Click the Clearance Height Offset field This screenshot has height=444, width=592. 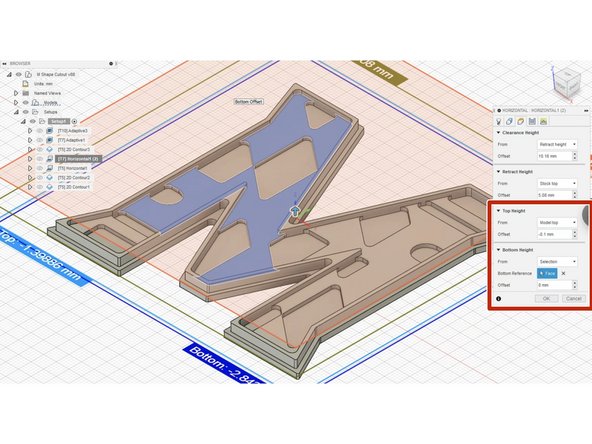point(555,156)
